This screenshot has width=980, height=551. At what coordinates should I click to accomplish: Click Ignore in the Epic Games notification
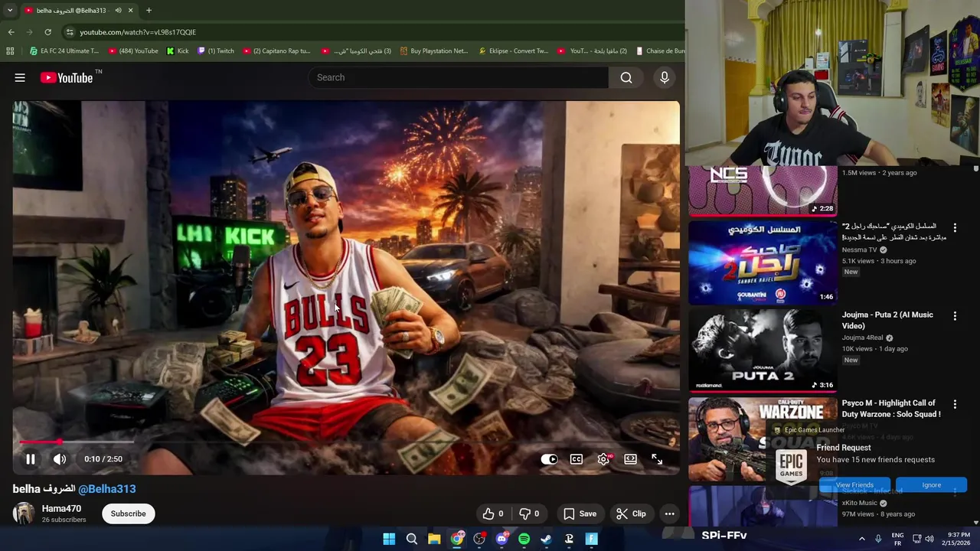click(932, 485)
